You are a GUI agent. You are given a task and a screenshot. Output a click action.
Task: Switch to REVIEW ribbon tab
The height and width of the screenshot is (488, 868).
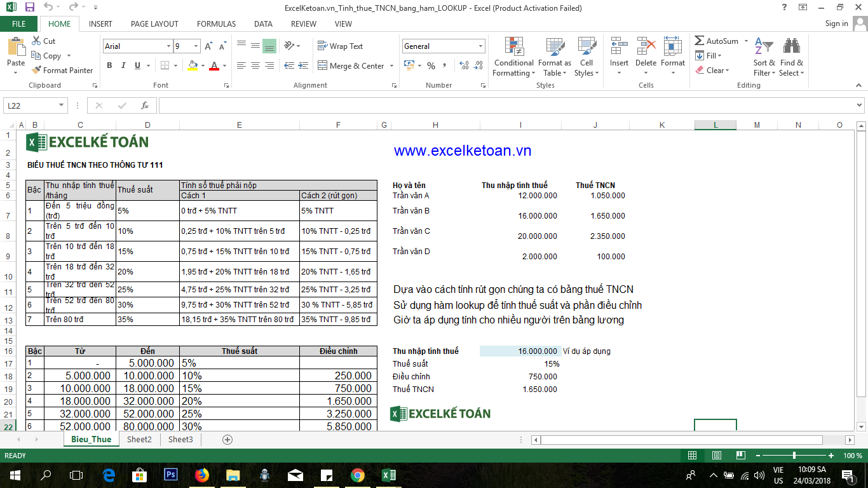pyautogui.click(x=304, y=24)
